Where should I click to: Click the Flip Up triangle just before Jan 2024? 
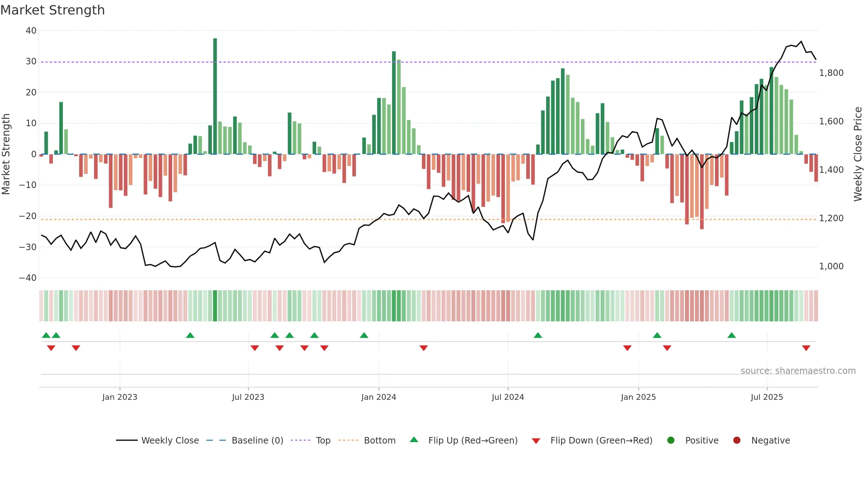pos(364,335)
